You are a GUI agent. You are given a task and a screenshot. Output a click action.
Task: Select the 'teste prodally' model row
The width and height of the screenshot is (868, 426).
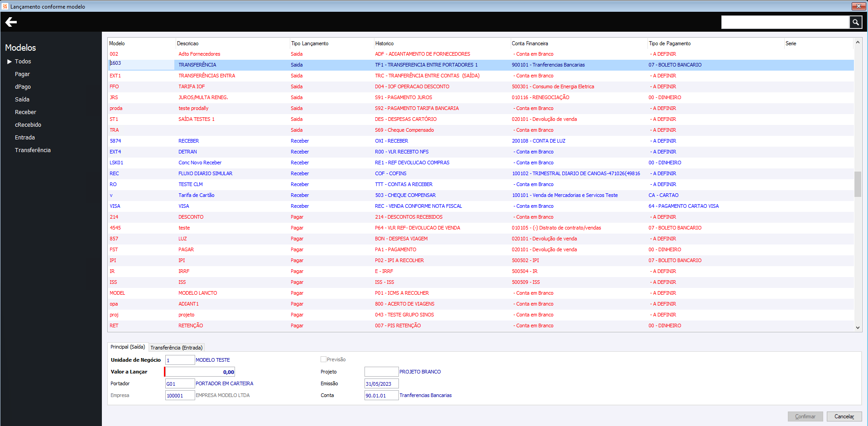point(480,108)
